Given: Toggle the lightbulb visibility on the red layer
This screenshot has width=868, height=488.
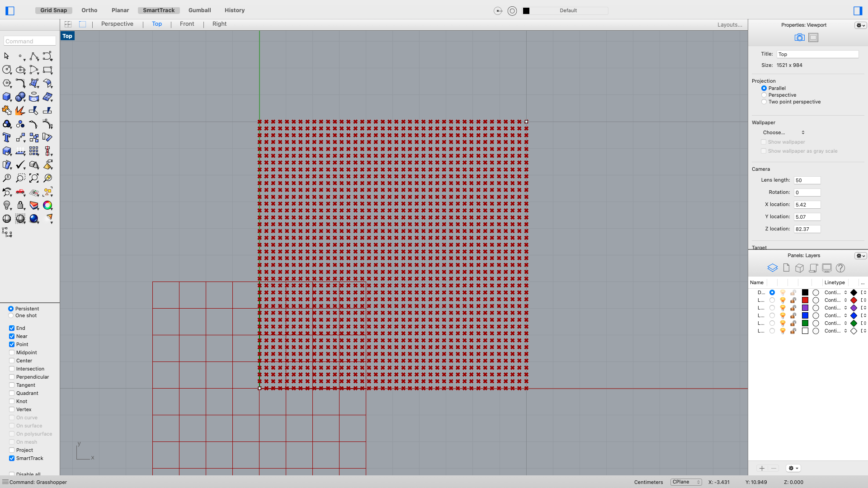Looking at the screenshot, I should 783,300.
